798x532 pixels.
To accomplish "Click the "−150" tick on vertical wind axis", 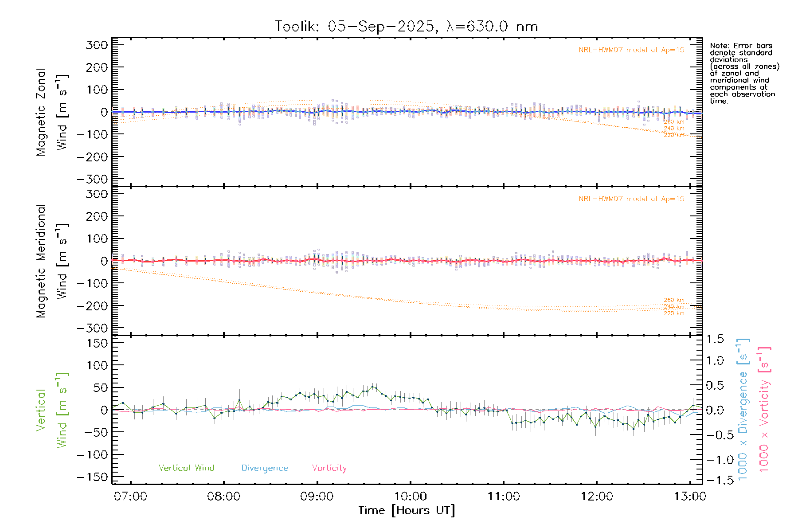I will pos(92,477).
